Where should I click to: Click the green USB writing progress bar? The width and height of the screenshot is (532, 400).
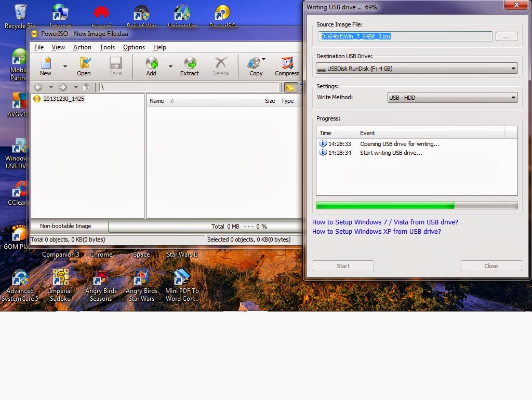(417, 205)
